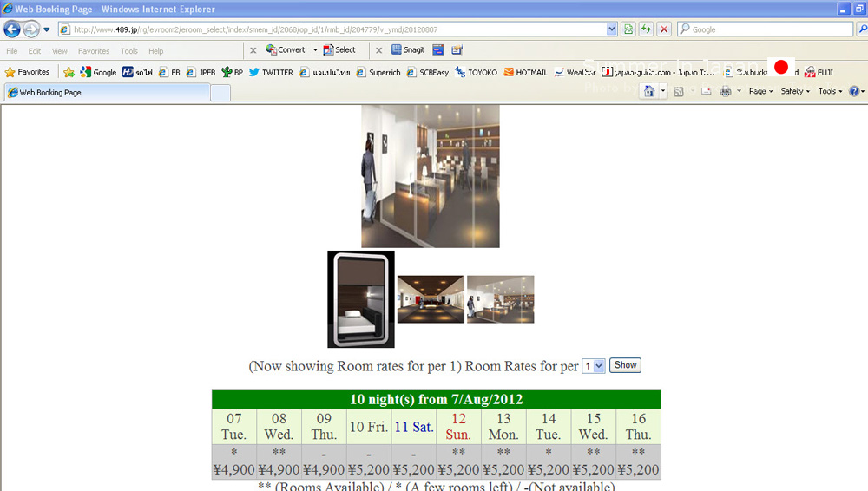Open the HOTMAIL bookmark
Image resolution: width=868 pixels, height=491 pixels.
(x=525, y=72)
